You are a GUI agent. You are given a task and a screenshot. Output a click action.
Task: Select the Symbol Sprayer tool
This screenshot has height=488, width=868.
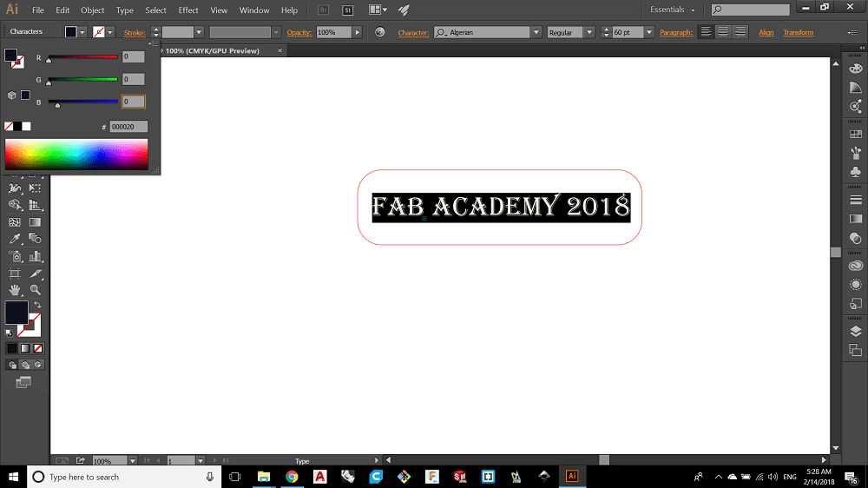click(x=15, y=256)
